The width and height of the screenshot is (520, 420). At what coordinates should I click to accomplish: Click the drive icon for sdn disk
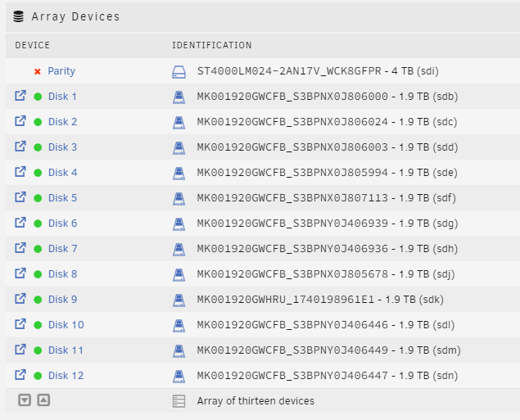coord(179,377)
